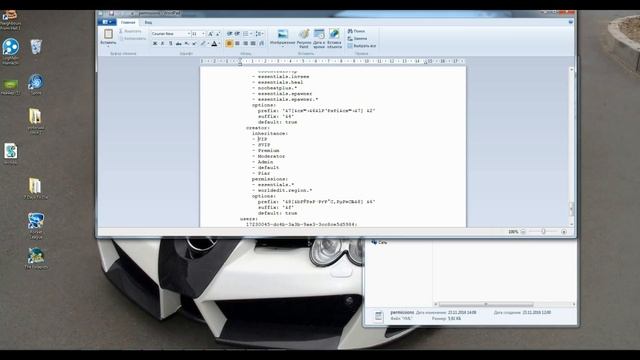The height and width of the screenshot is (360, 640).
Task: Click the zoom out minus icon
Action: click(523, 231)
